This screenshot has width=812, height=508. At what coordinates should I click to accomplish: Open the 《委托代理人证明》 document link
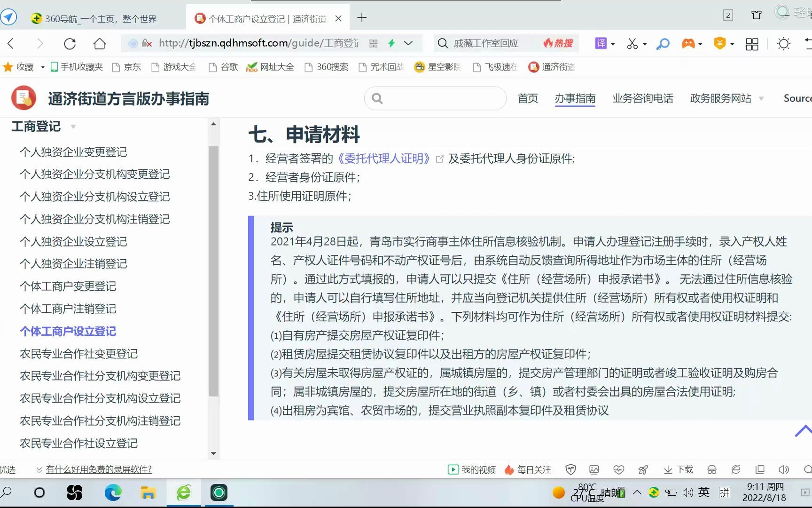(383, 159)
